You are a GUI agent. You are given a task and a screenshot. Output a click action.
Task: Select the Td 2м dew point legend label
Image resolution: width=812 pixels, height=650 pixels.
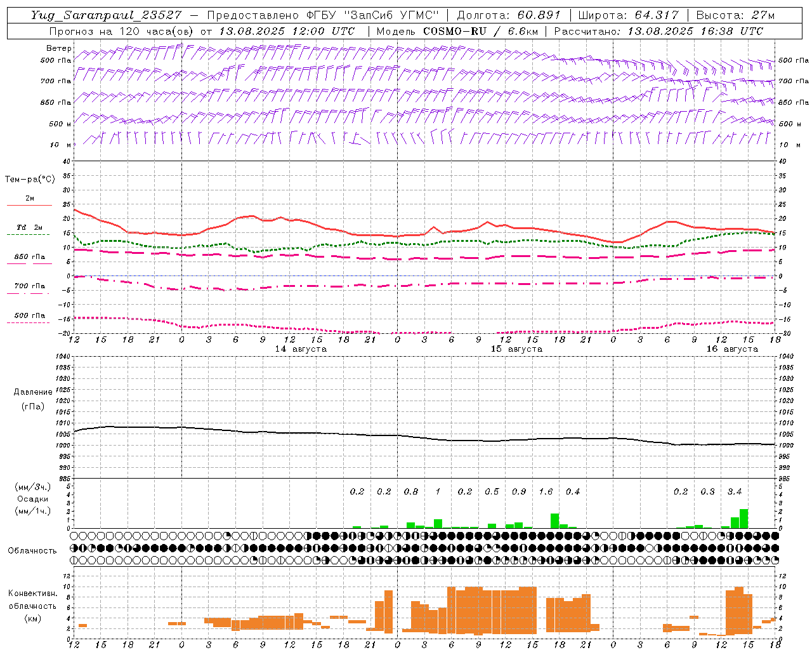tap(29, 227)
